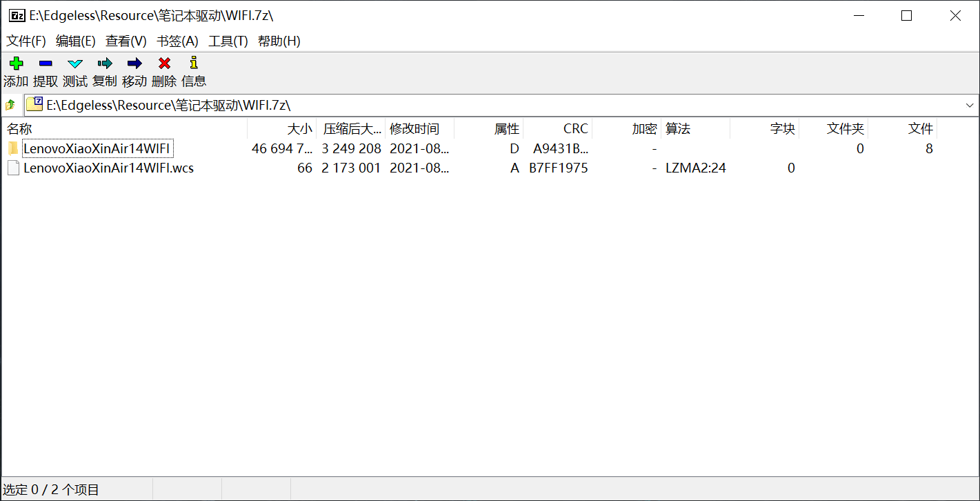Sort by 文件夹 column header
The width and height of the screenshot is (980, 501).
point(834,129)
